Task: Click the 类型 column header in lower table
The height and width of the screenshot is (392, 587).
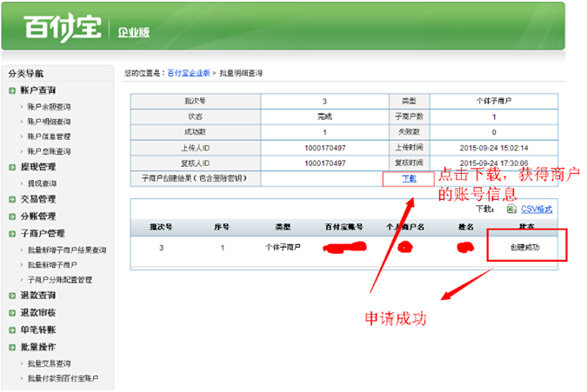Action: click(283, 227)
